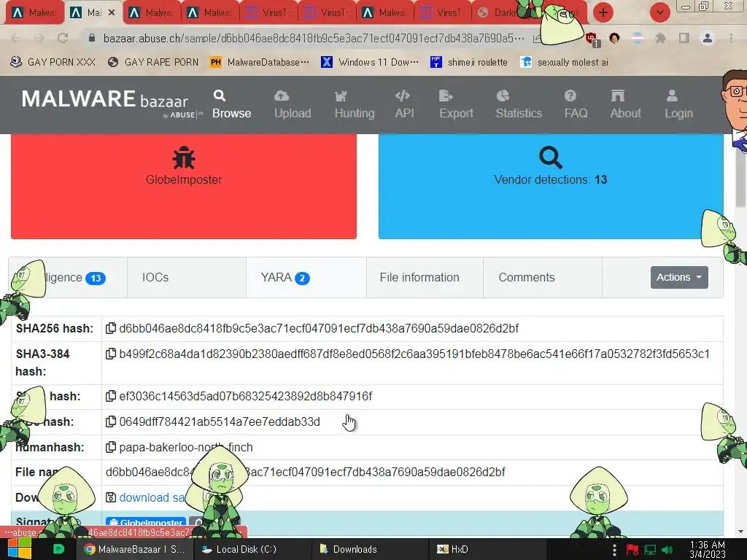Screen dimensions: 747x560
Task: Open the shimeji roulette bookmark
Action: coord(469,62)
